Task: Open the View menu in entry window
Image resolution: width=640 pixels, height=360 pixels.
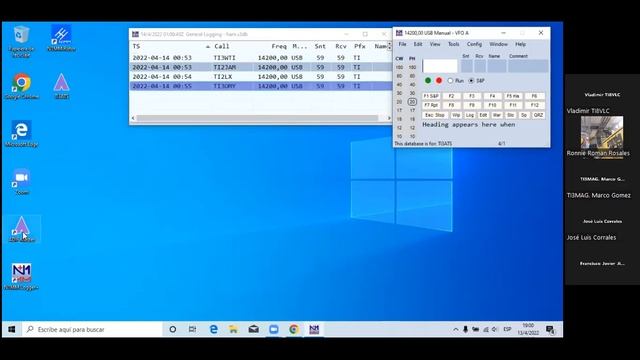Action: pos(435,44)
